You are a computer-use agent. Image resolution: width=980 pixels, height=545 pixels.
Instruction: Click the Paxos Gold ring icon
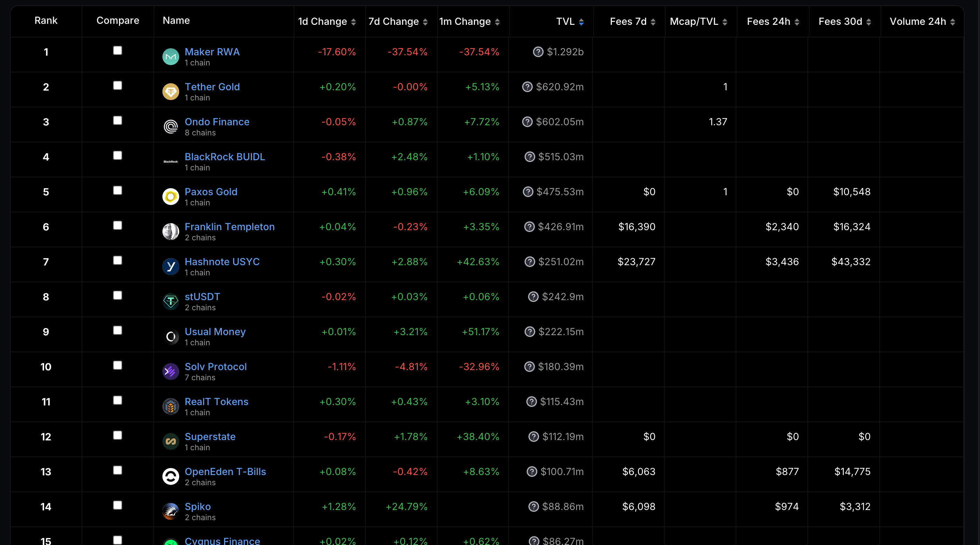(x=170, y=197)
